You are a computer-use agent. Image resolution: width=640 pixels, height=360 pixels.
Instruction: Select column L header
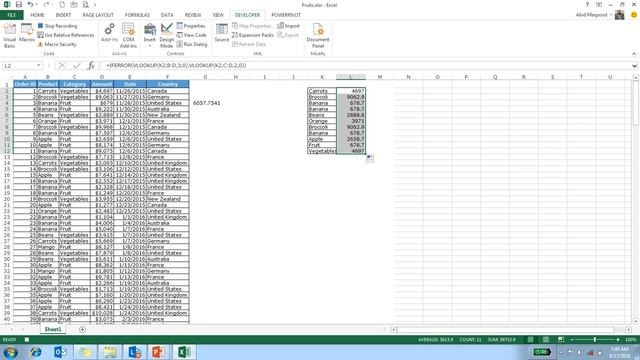pyautogui.click(x=351, y=77)
